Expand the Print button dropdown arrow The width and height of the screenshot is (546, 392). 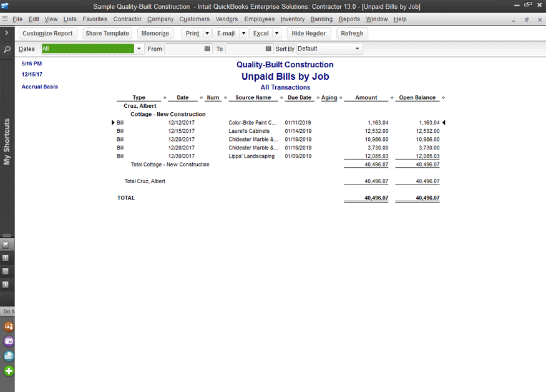click(x=207, y=33)
